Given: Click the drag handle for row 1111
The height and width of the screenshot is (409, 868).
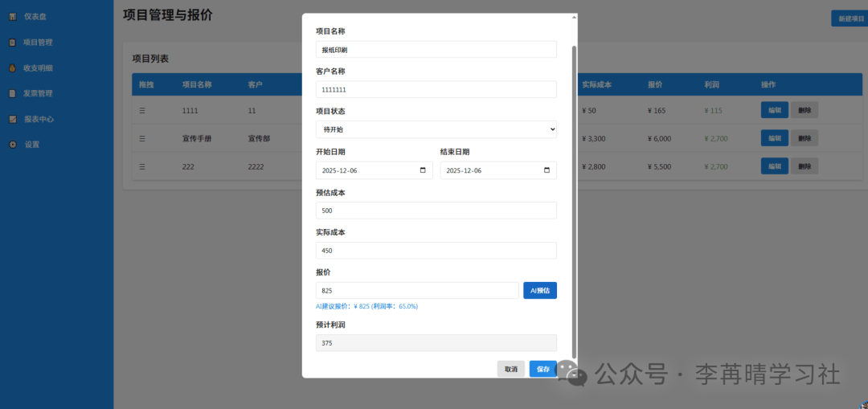Looking at the screenshot, I should click(x=142, y=110).
